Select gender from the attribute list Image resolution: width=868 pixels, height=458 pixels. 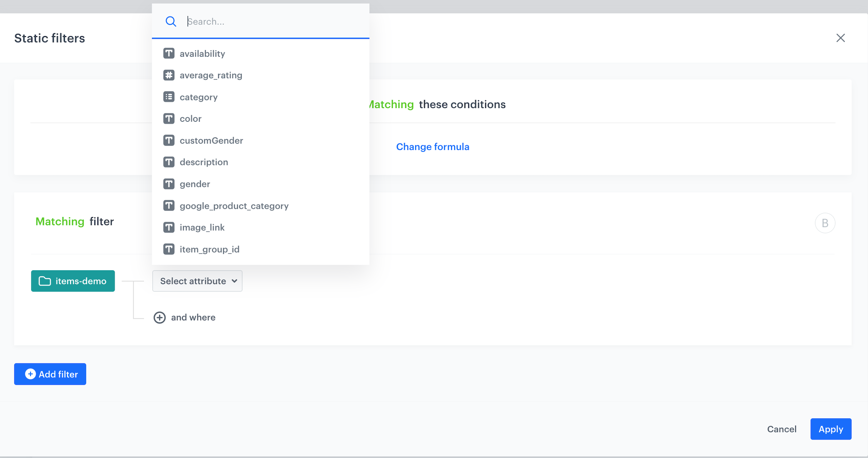click(195, 184)
